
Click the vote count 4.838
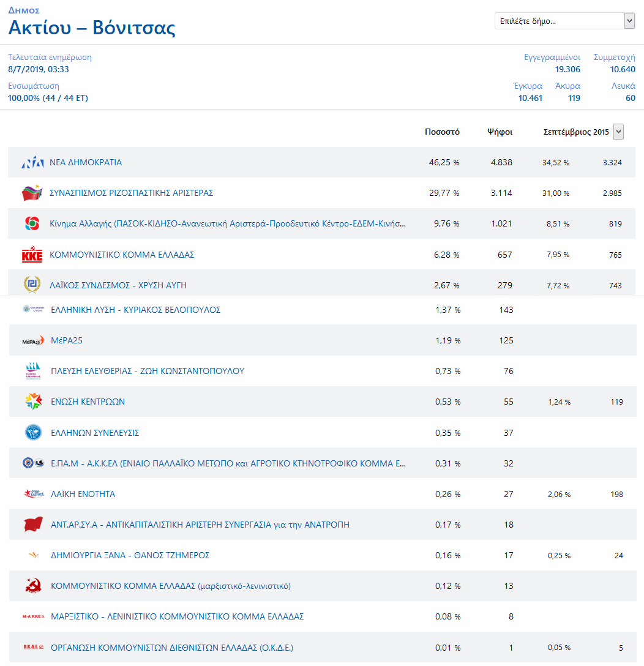[501, 162]
